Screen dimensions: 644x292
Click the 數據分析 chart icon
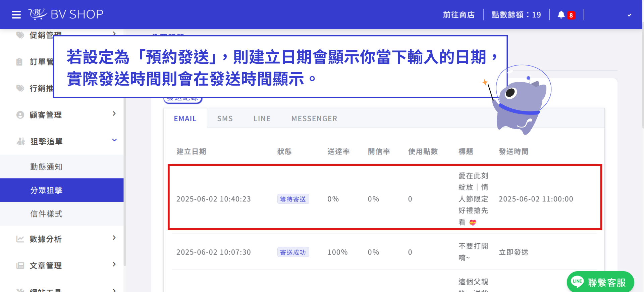pyautogui.click(x=20, y=239)
